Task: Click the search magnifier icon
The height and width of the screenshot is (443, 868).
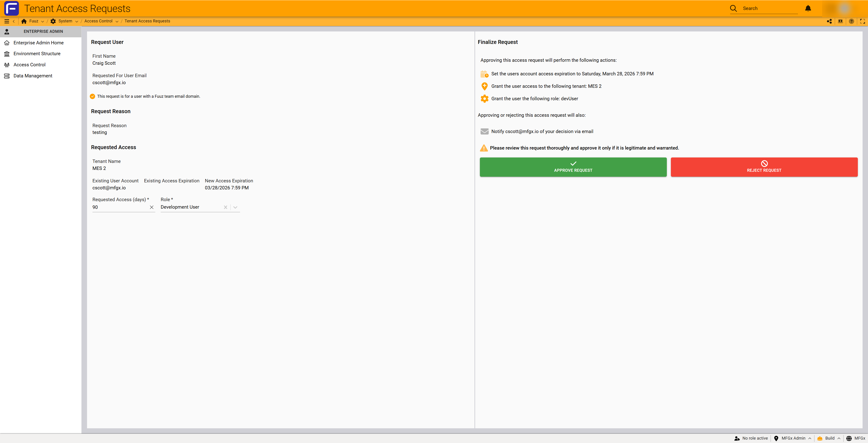Action: tap(734, 8)
